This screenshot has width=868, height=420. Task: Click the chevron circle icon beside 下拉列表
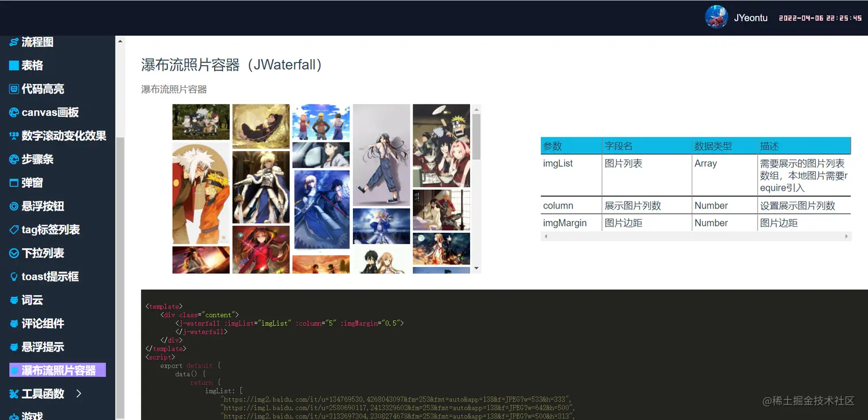coord(14,253)
